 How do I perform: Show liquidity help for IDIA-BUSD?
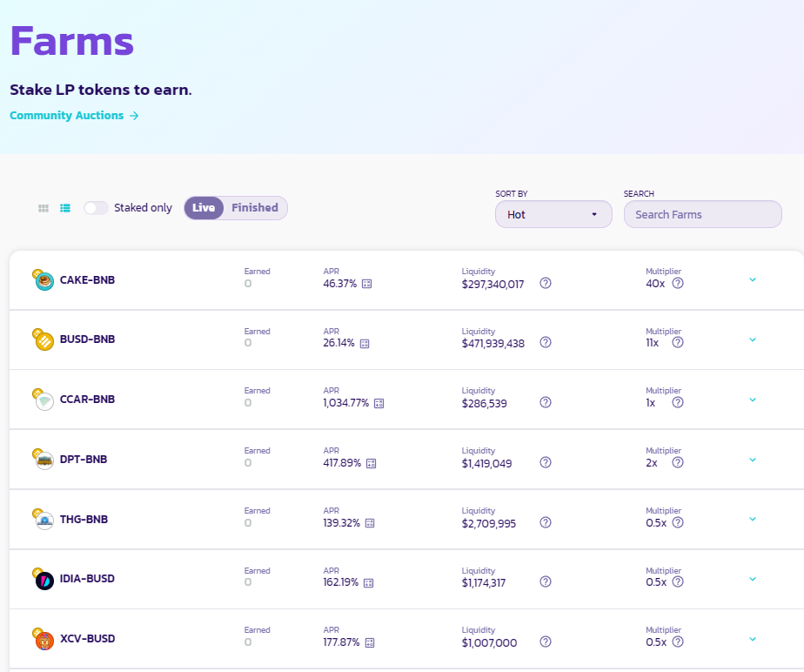[546, 581]
